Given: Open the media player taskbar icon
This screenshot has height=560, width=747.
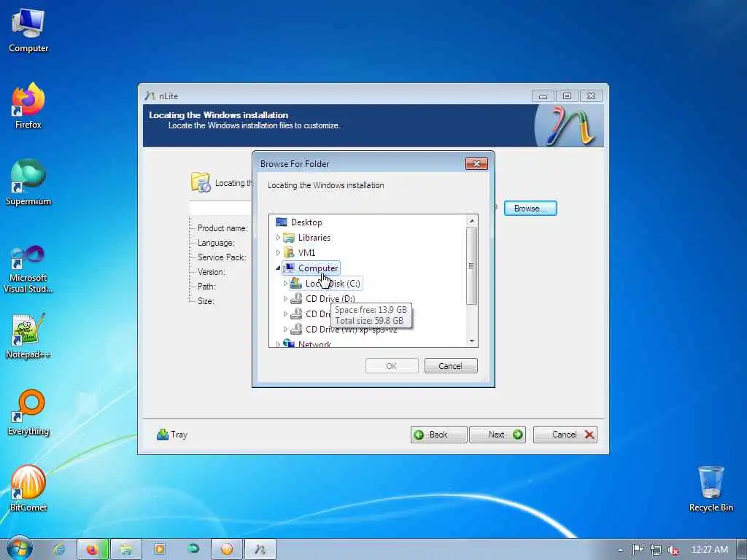Looking at the screenshot, I should click(x=159, y=550).
